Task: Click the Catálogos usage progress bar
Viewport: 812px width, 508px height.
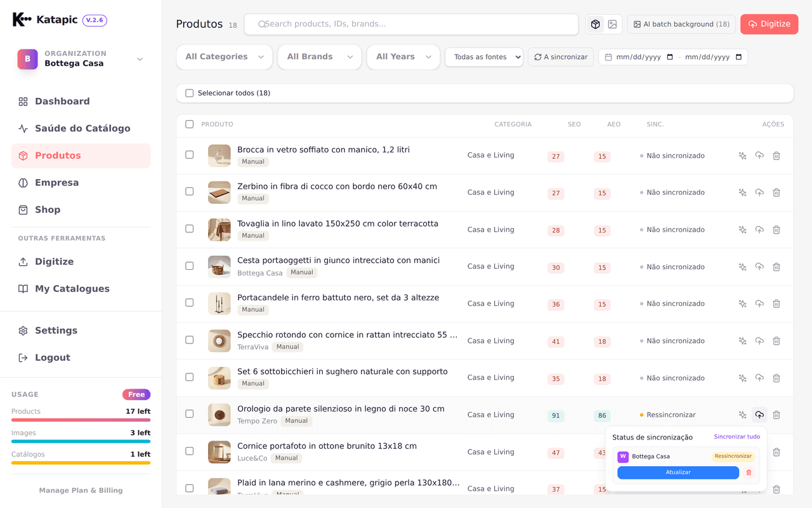Action: pos(81,463)
